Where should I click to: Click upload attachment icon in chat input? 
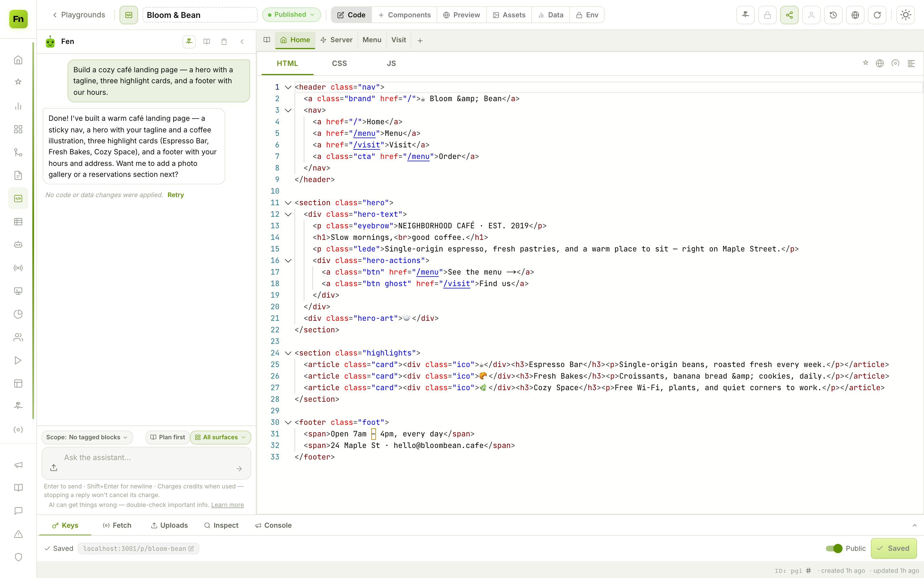click(53, 468)
